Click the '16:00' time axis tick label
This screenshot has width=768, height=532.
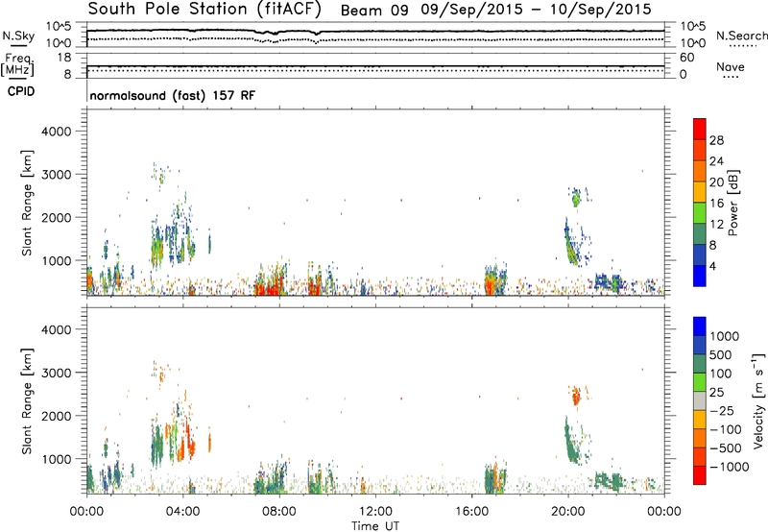coord(471,512)
